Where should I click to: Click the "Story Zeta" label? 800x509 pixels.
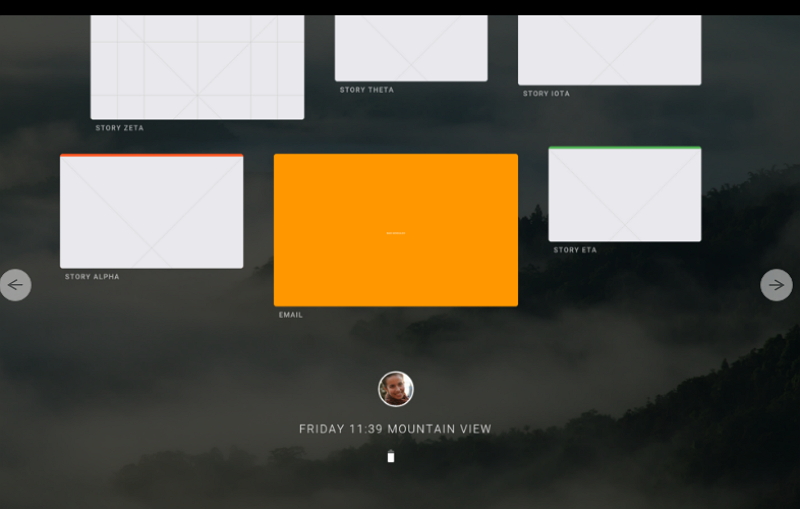coord(119,128)
